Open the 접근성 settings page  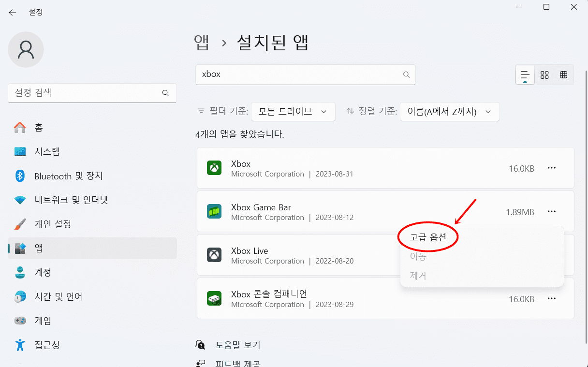pyautogui.click(x=92, y=345)
